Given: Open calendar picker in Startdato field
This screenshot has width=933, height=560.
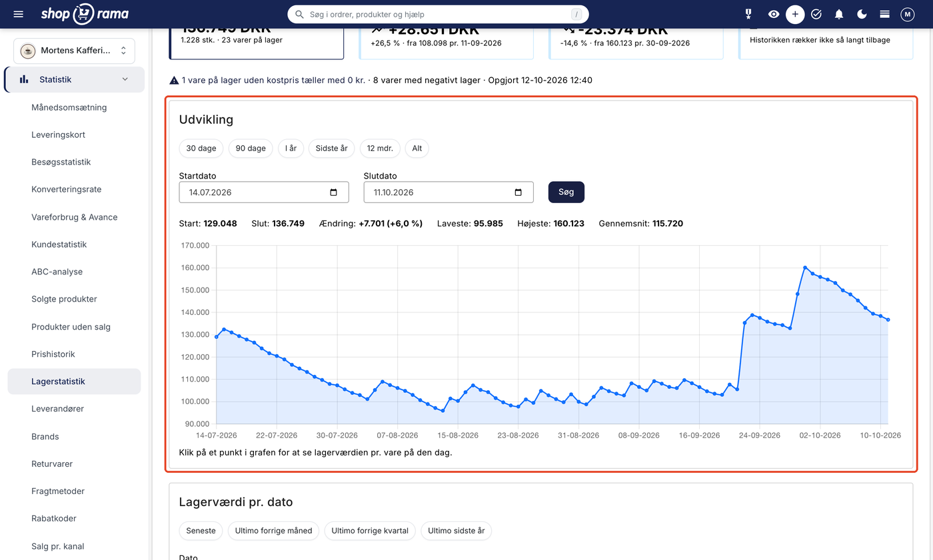Looking at the screenshot, I should tap(334, 192).
